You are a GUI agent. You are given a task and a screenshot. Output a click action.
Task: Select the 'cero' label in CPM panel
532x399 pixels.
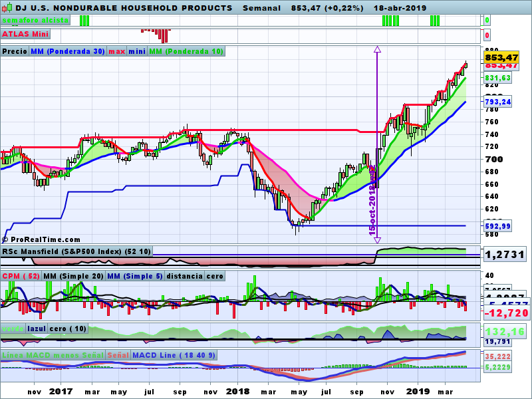[x=215, y=276]
